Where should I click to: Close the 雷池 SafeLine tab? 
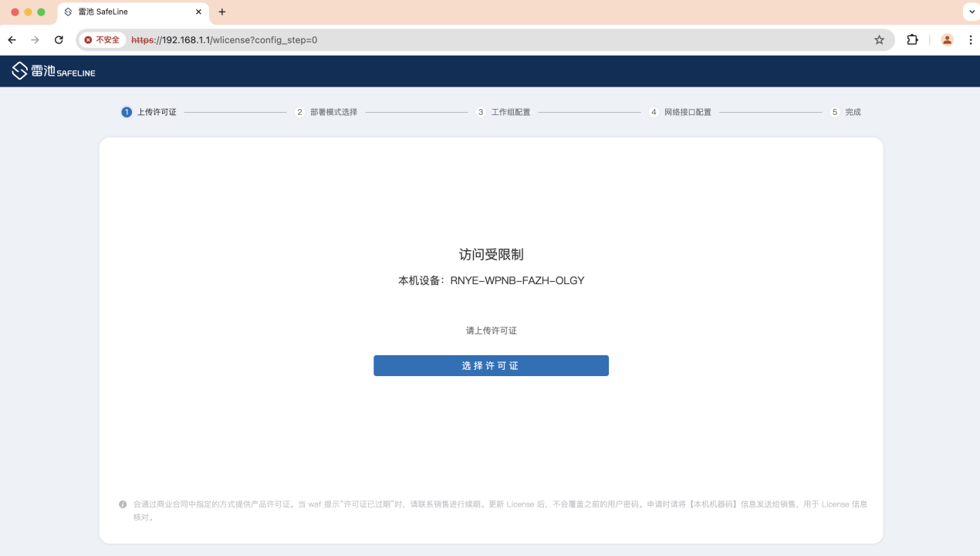(x=198, y=12)
